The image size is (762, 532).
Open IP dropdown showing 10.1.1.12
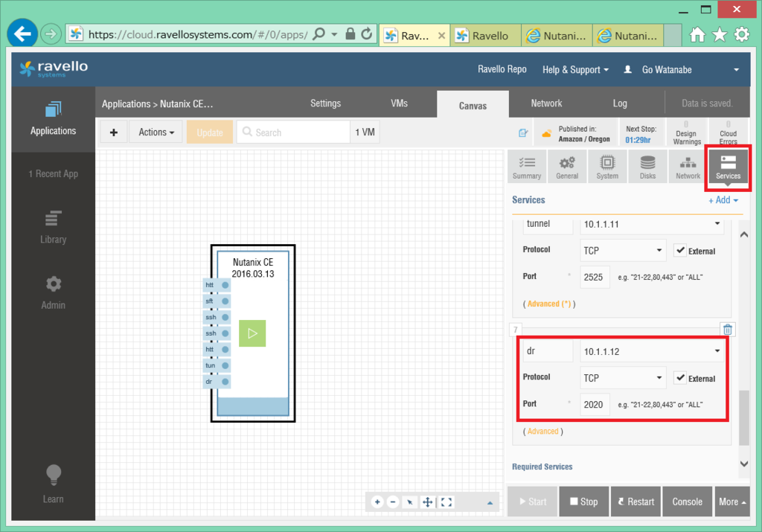pos(652,351)
